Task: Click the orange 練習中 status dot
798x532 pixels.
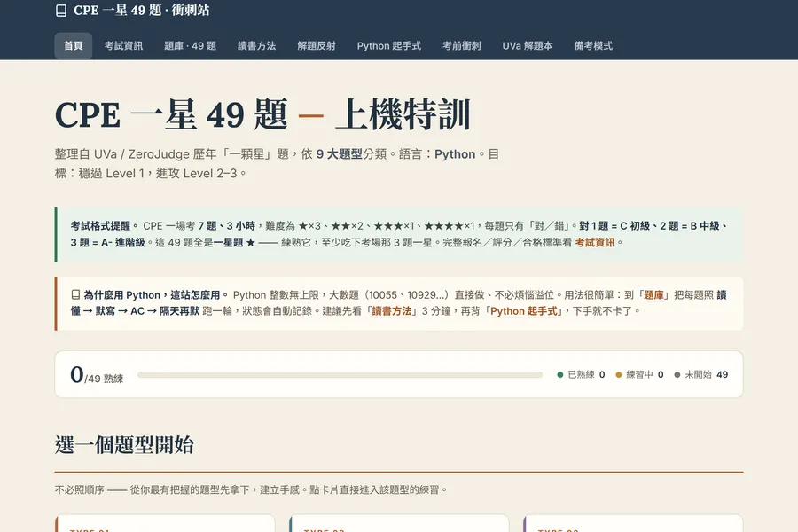Action: point(618,375)
